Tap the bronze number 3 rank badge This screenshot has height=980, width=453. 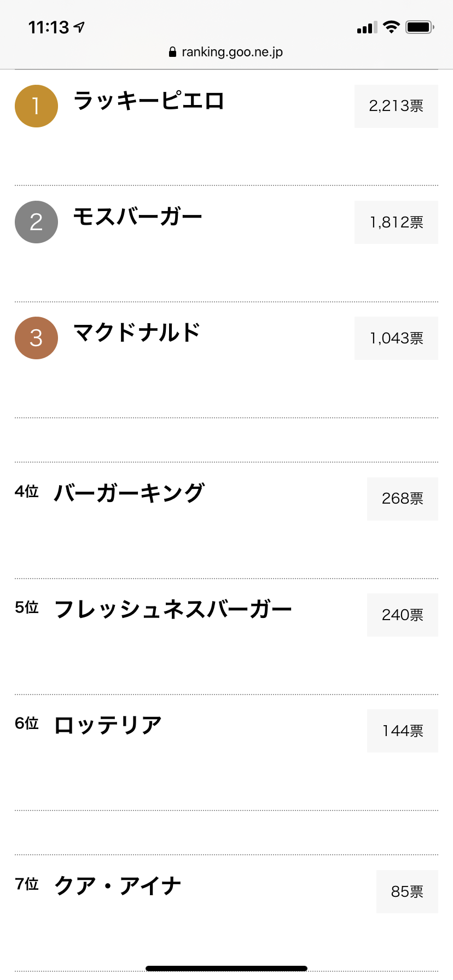point(36,338)
